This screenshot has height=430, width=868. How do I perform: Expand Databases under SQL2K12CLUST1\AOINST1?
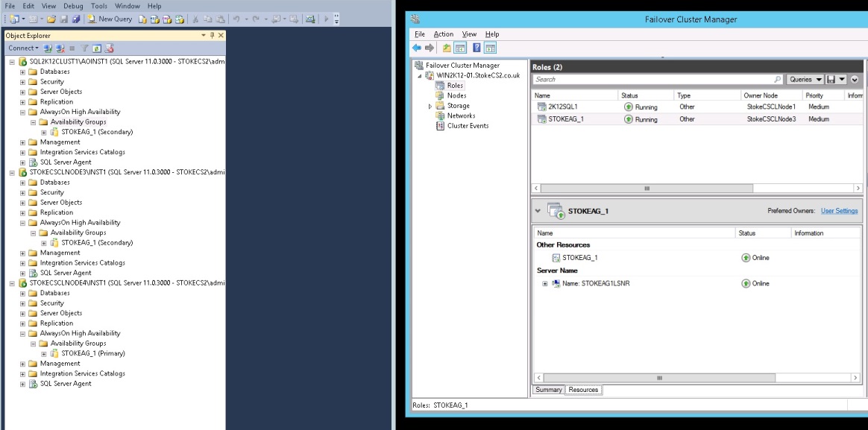[x=22, y=72]
